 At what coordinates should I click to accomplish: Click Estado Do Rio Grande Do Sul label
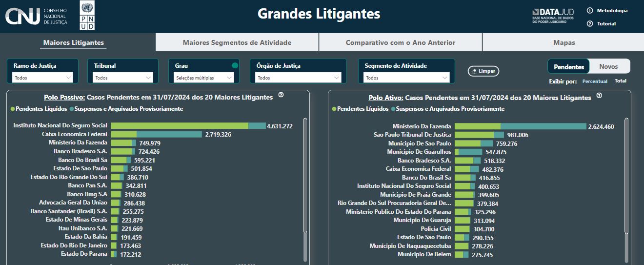point(69,177)
